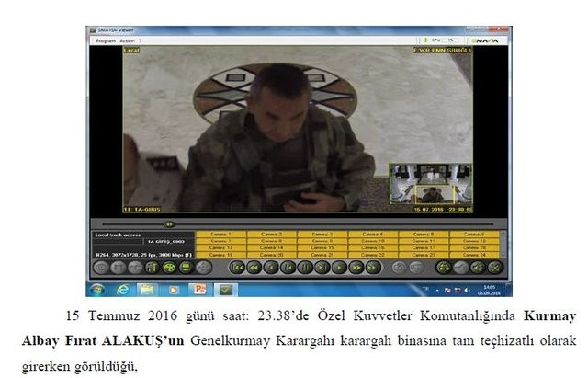The image size is (588, 378).
Task: Open File Explorer from the taskbar
Action: coord(147,288)
